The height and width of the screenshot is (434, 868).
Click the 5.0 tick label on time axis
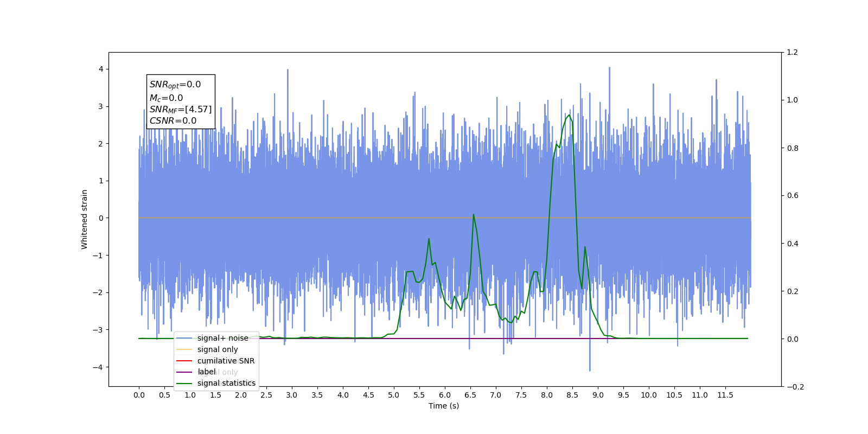pyautogui.click(x=394, y=395)
